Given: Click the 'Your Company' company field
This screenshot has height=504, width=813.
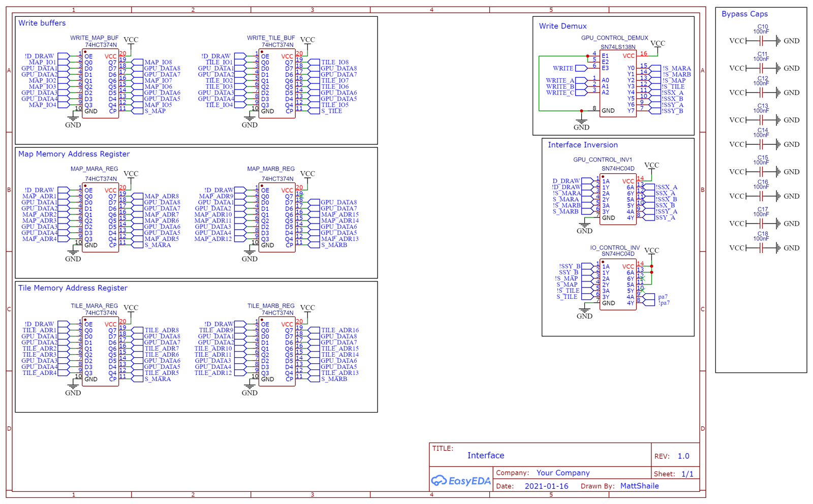Looking at the screenshot, I should point(563,473).
